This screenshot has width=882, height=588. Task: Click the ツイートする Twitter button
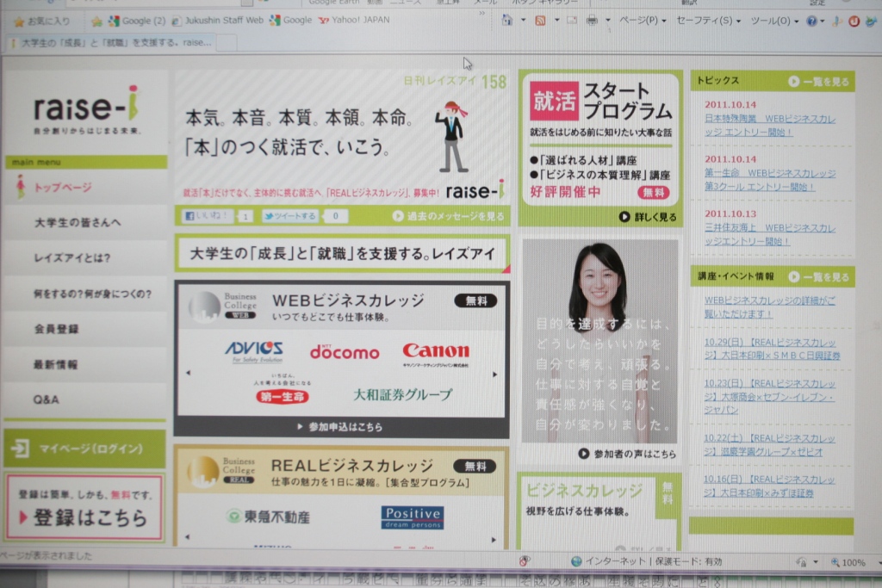pos(289,216)
